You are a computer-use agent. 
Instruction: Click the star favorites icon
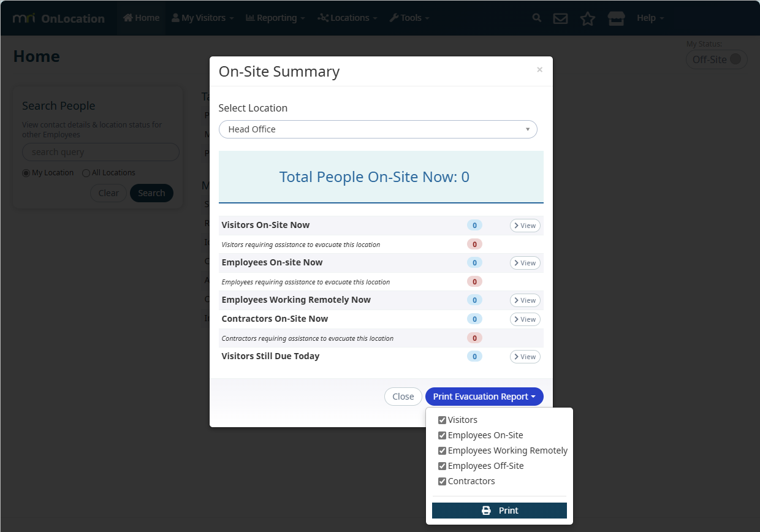(588, 18)
